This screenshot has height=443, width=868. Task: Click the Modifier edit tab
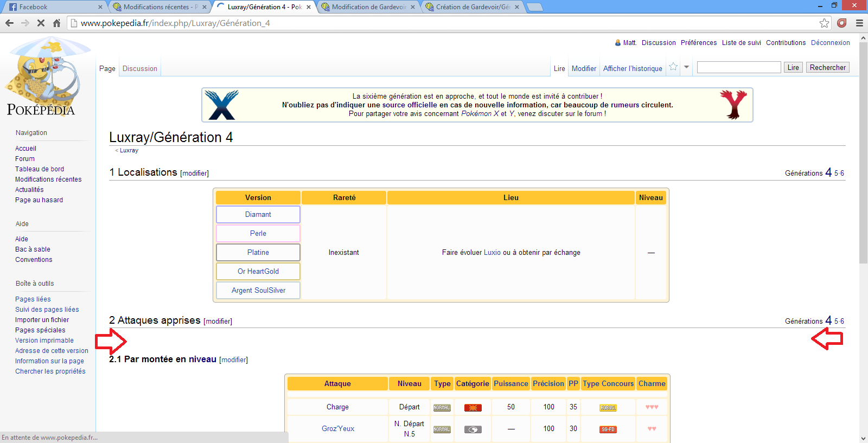[584, 69]
